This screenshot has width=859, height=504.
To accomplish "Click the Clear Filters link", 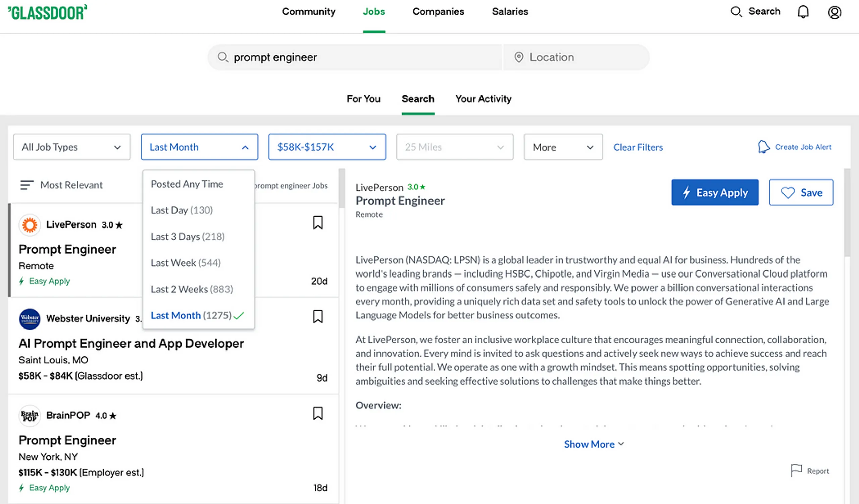I will (638, 147).
